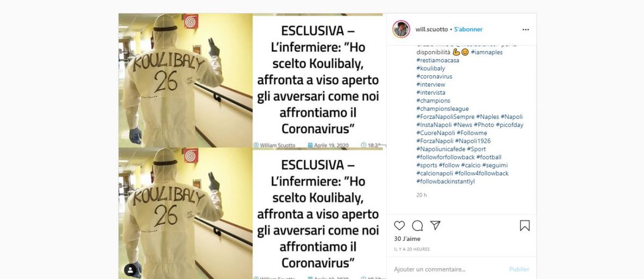View the list of 30 J'aime likes
Screen dimensions: 644x279
click(407, 239)
